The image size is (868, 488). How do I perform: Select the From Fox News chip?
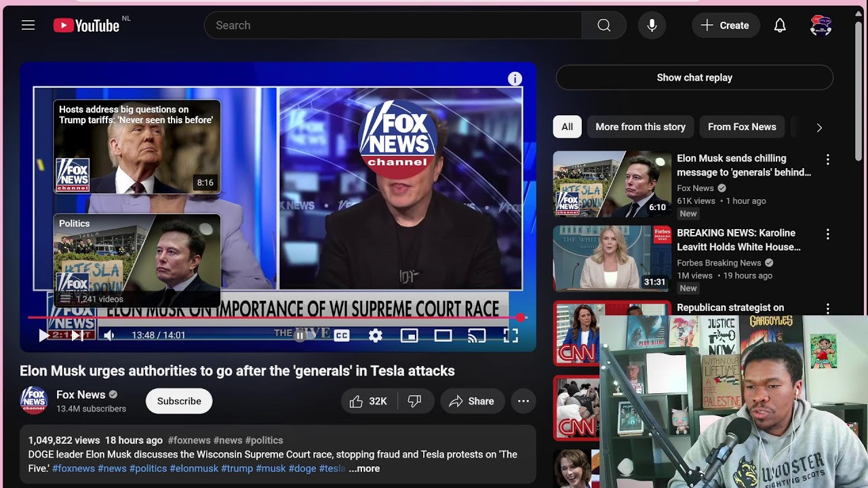742,127
